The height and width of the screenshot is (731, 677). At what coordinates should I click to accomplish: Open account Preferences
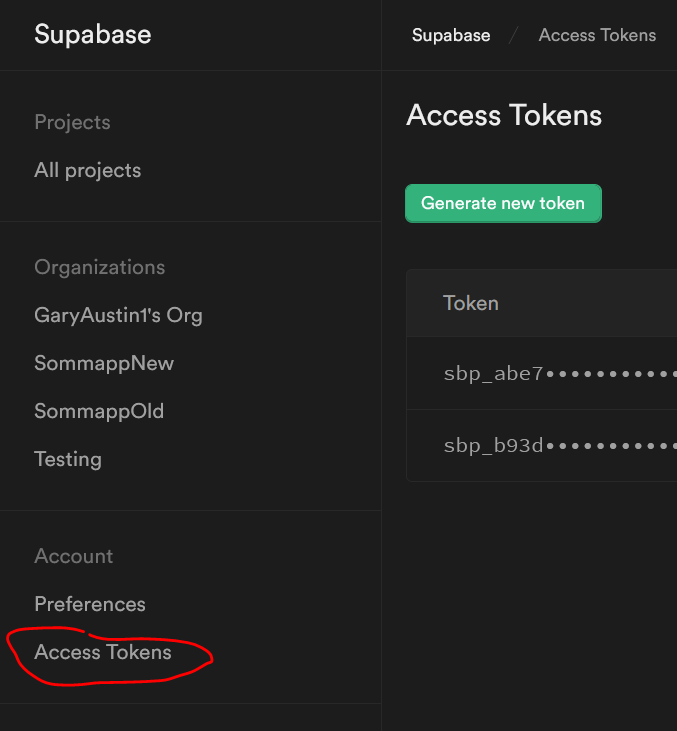point(90,604)
